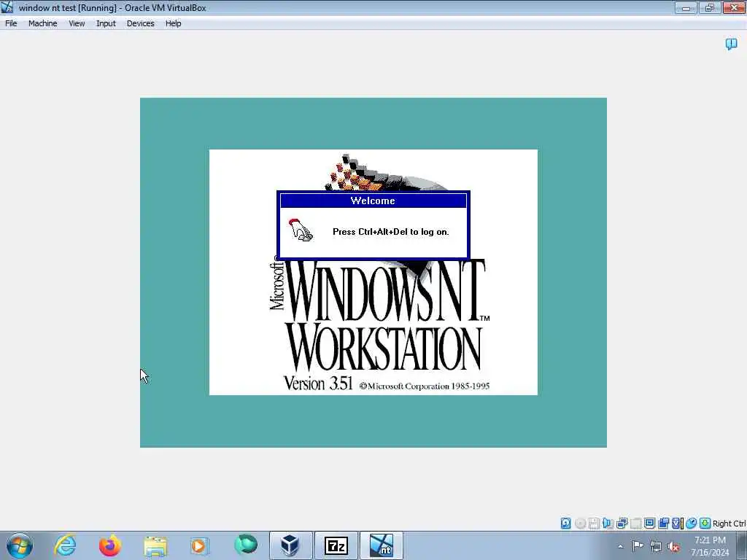The width and height of the screenshot is (747, 560).
Task: Open the View menu
Action: 76,23
